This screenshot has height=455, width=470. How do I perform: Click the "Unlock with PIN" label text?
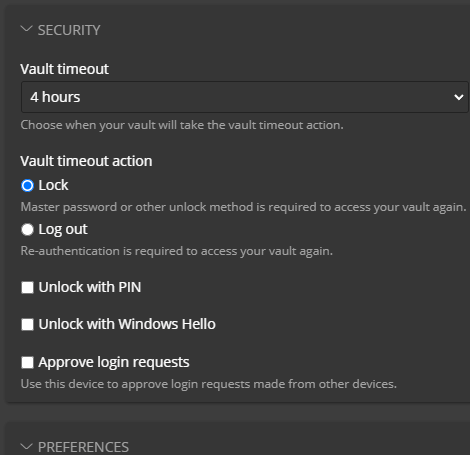click(x=90, y=287)
